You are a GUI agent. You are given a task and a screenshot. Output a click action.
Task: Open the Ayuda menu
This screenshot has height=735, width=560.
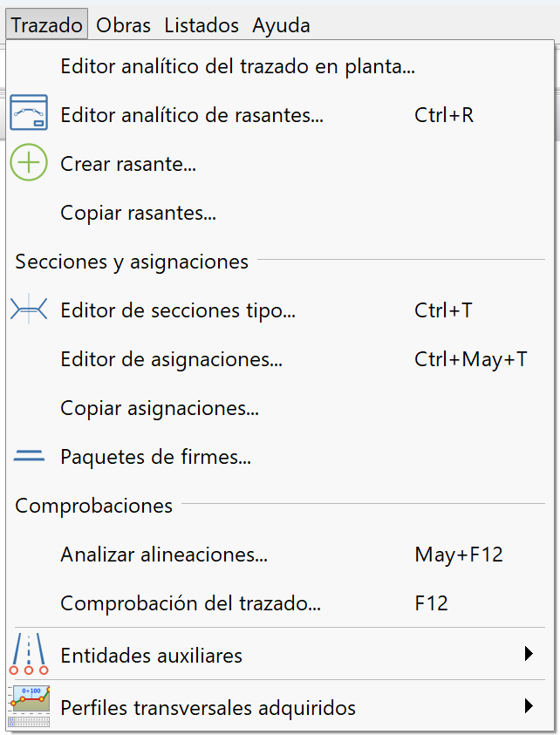click(x=280, y=24)
